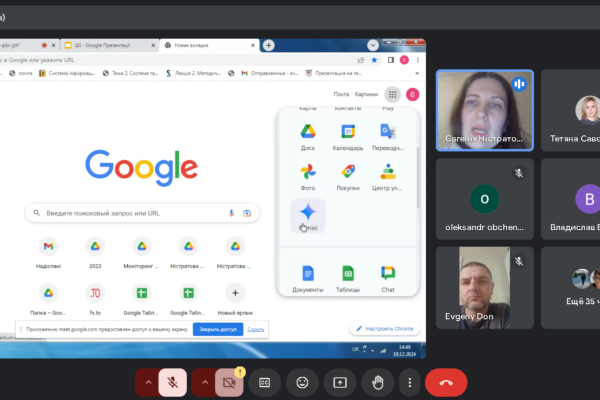This screenshot has height=400, width=600.
Task: Expand video settings arrow next to camera
Action: 205,382
